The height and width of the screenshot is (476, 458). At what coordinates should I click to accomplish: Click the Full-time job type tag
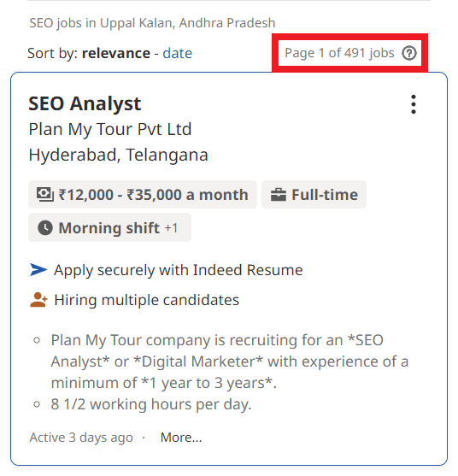(314, 194)
